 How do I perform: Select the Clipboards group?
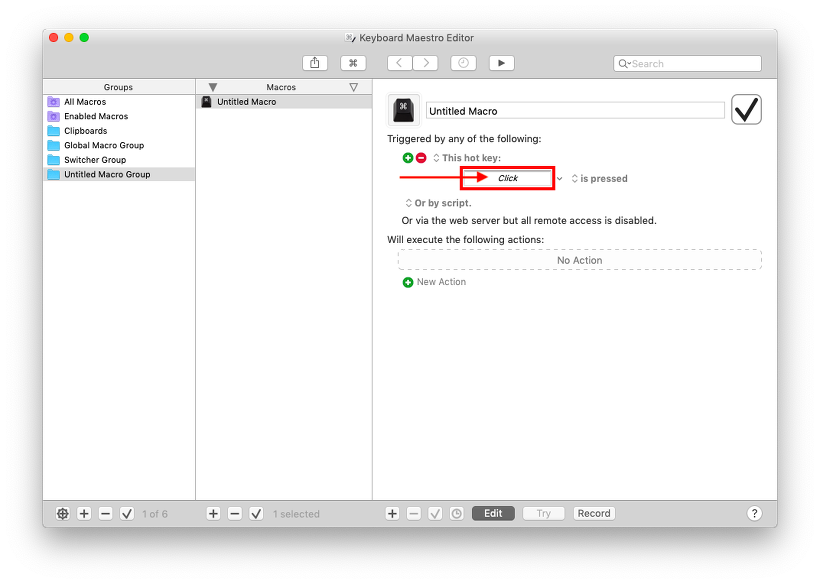pos(119,131)
